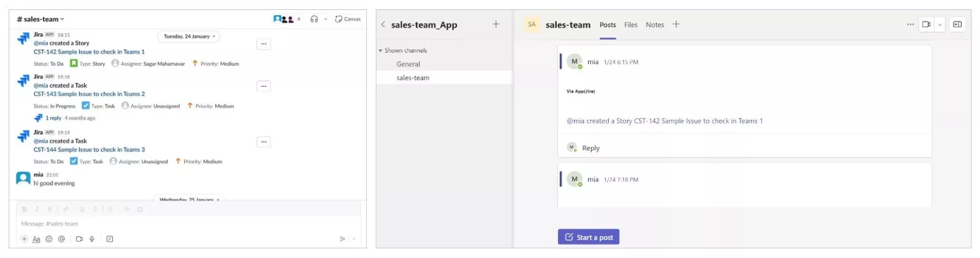The image size is (980, 258).
Task: Go back from sales-team_App in Teams
Action: coord(383,24)
